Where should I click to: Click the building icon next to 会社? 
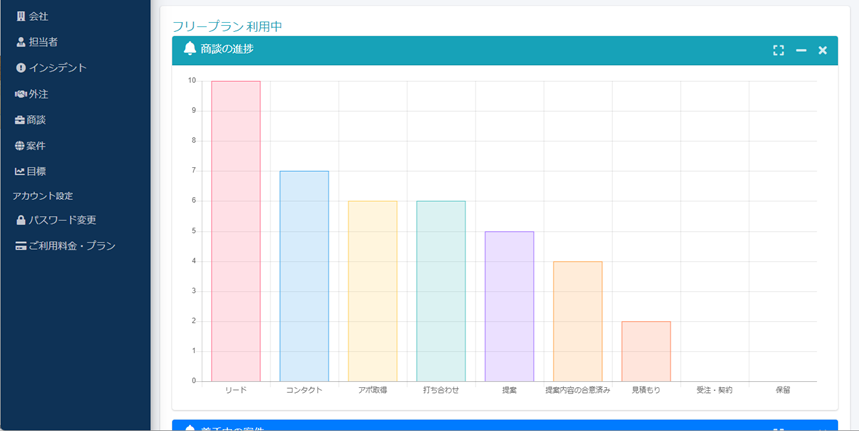point(21,17)
